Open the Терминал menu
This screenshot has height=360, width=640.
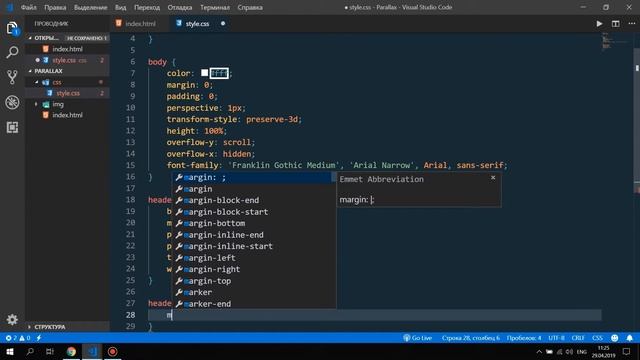215,7
